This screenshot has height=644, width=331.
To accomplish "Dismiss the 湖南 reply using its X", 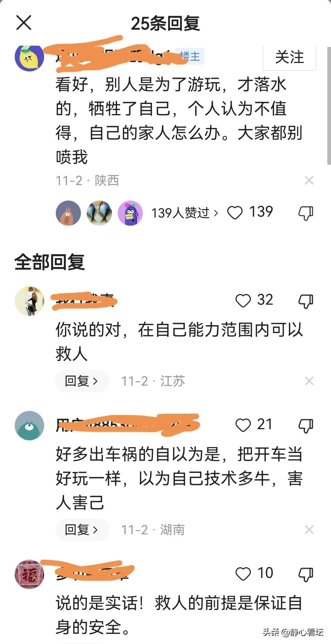I will (x=309, y=530).
